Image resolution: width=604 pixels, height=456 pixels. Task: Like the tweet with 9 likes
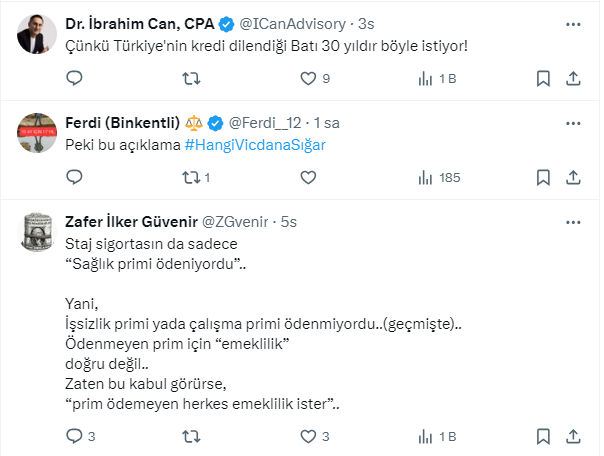coord(306,77)
